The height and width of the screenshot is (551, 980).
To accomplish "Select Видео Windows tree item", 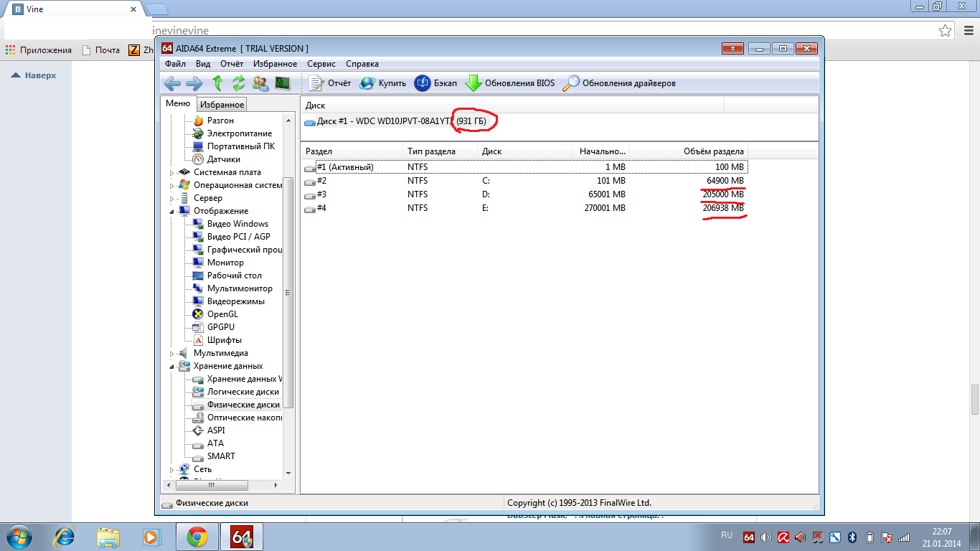I will tap(237, 224).
